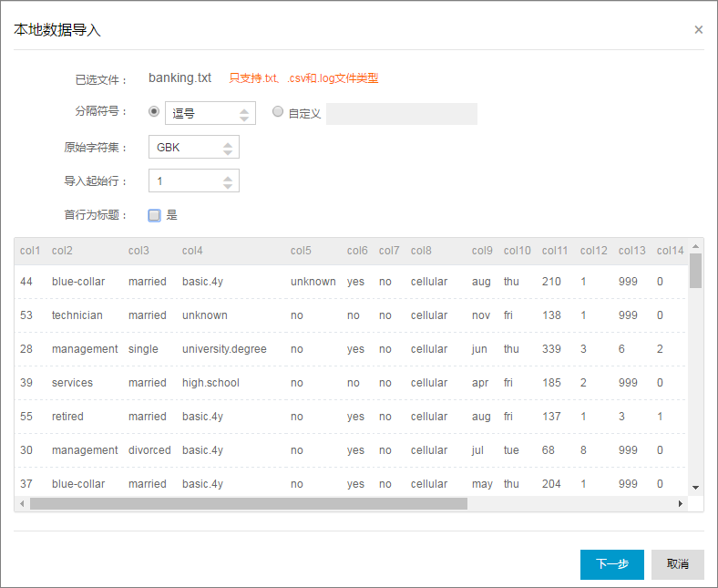Click the apr month cell
The height and width of the screenshot is (588, 718).
click(480, 383)
